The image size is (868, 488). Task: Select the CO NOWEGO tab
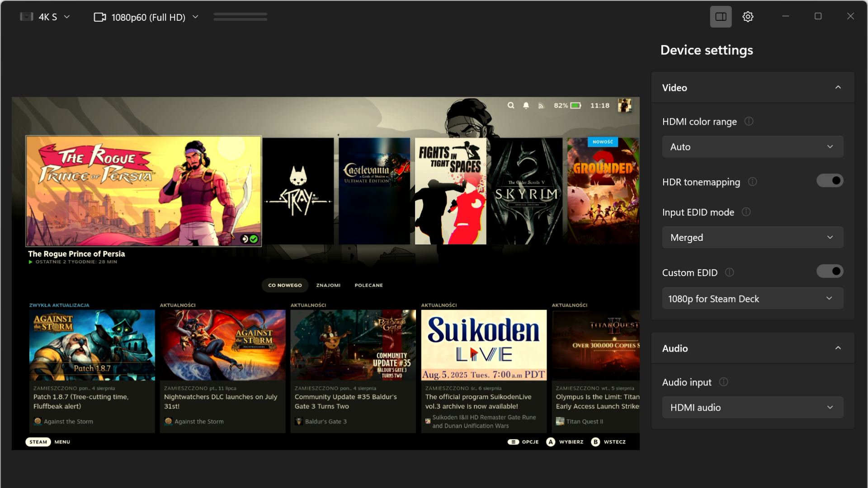pyautogui.click(x=285, y=285)
